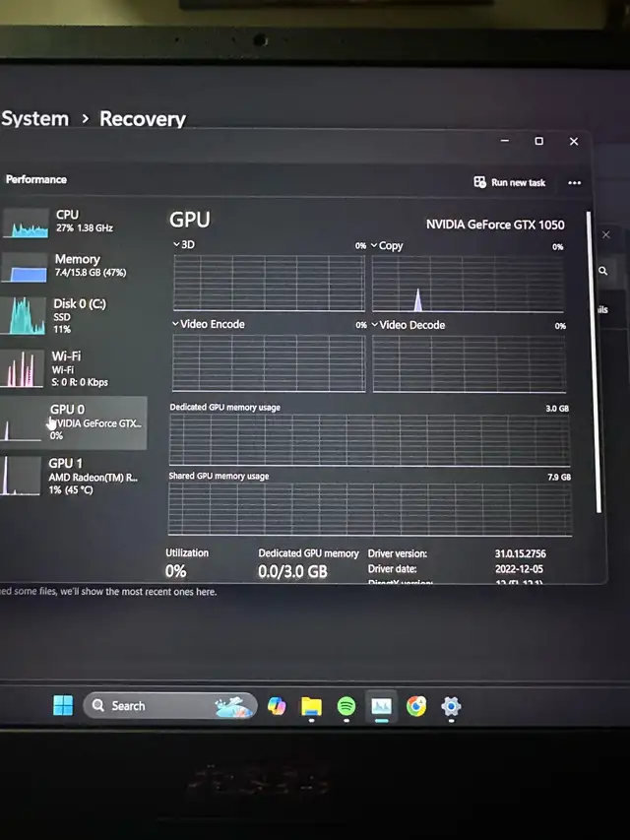Open Wi-Fi performance view
This screenshot has height=840, width=630.
[74, 368]
